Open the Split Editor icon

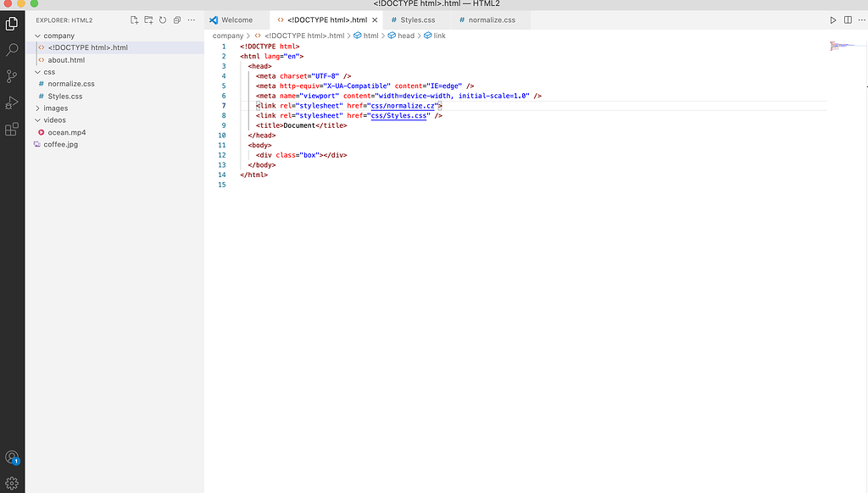point(848,19)
